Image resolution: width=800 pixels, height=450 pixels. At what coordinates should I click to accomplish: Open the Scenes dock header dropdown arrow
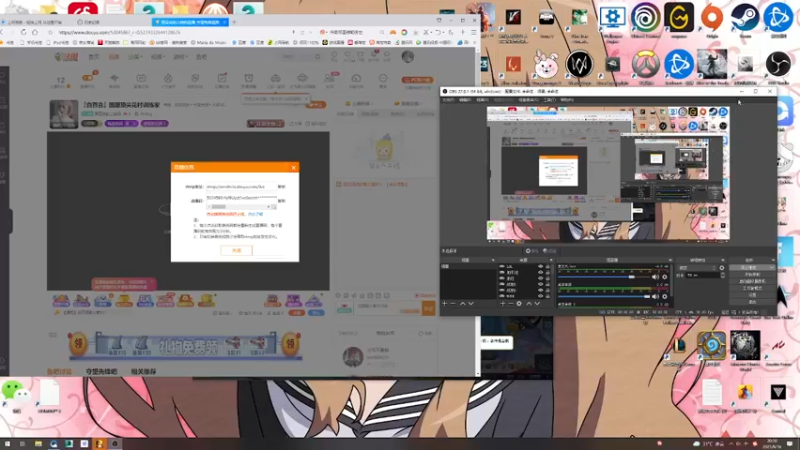[493, 260]
